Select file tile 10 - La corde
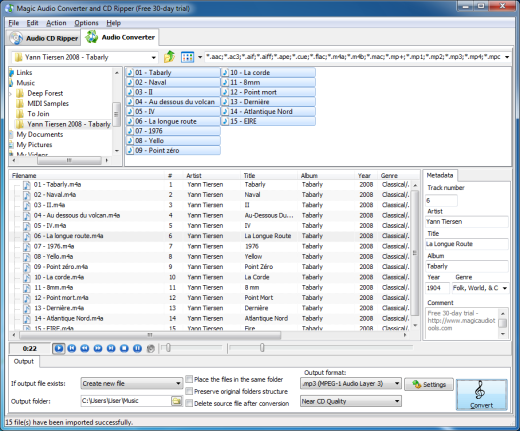The width and height of the screenshot is (520, 431). coord(268,73)
